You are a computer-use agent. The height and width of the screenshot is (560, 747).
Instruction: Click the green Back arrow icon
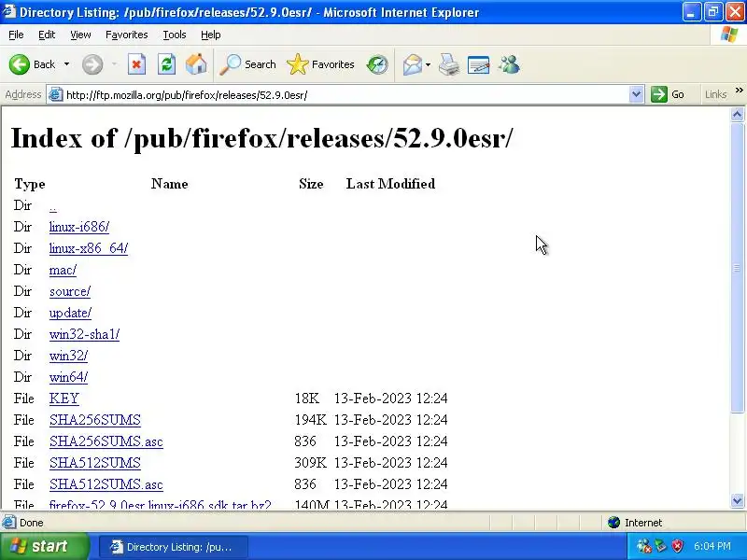pyautogui.click(x=20, y=64)
